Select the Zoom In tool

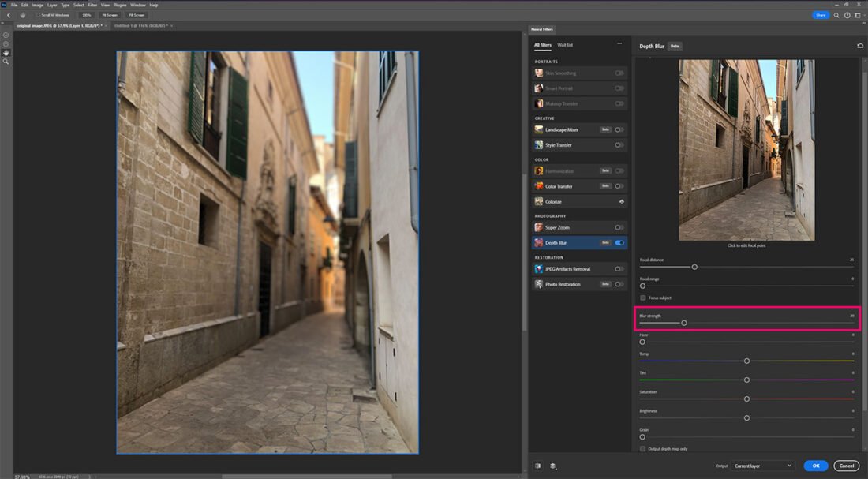6,35
